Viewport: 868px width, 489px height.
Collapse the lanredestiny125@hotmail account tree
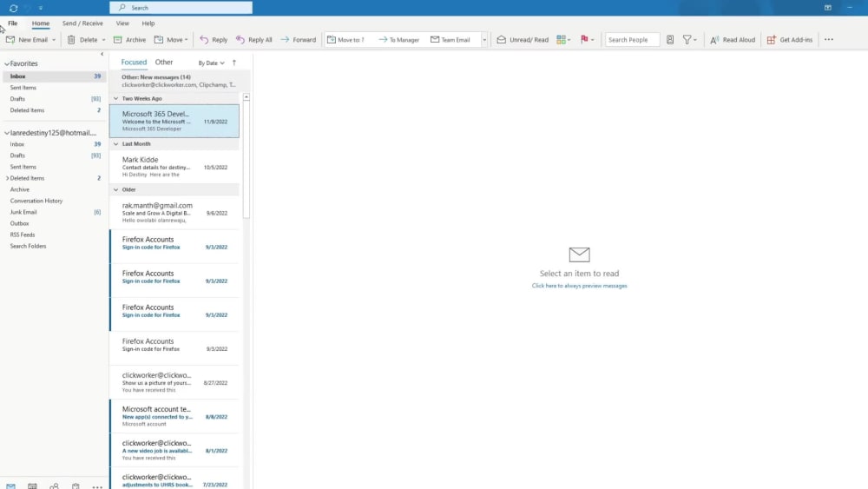click(x=7, y=133)
